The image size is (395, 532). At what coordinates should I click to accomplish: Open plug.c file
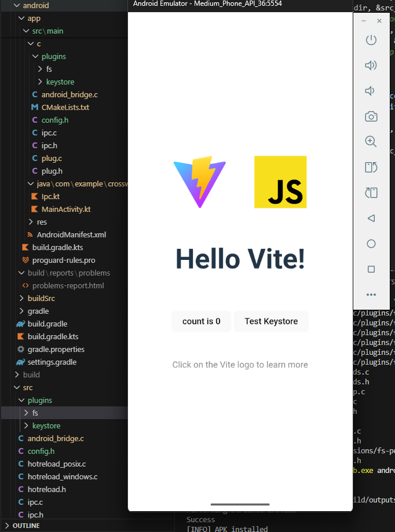coord(52,159)
